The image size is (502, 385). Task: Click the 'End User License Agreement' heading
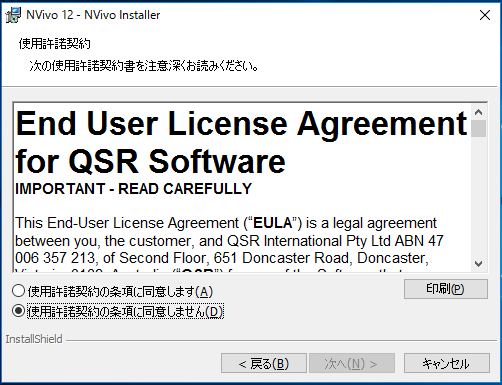click(242, 124)
